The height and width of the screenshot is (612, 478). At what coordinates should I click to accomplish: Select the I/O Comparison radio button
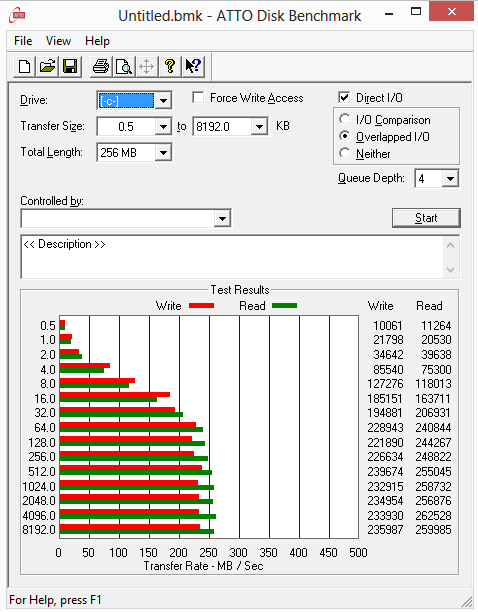click(345, 119)
